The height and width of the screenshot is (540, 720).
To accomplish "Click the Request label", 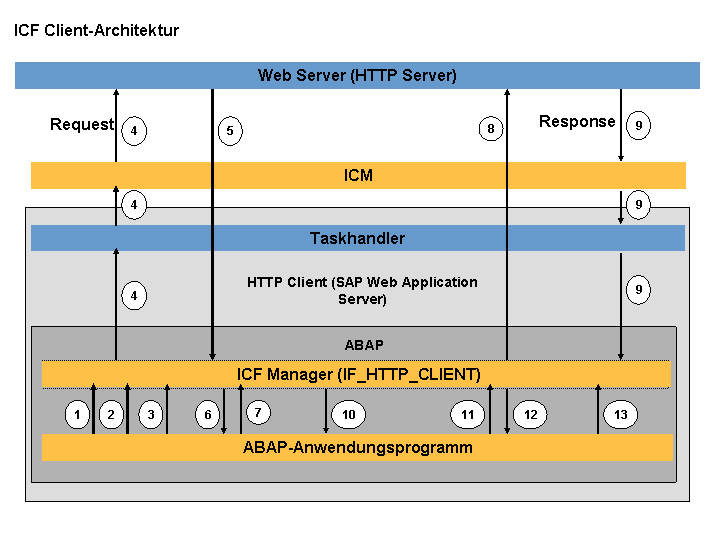I will 82,124.
